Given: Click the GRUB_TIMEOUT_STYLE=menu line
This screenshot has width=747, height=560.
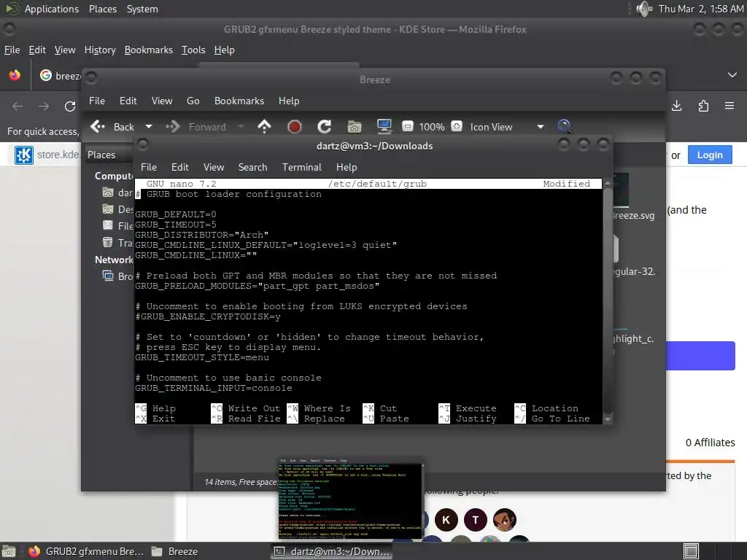Looking at the screenshot, I should click(x=202, y=357).
